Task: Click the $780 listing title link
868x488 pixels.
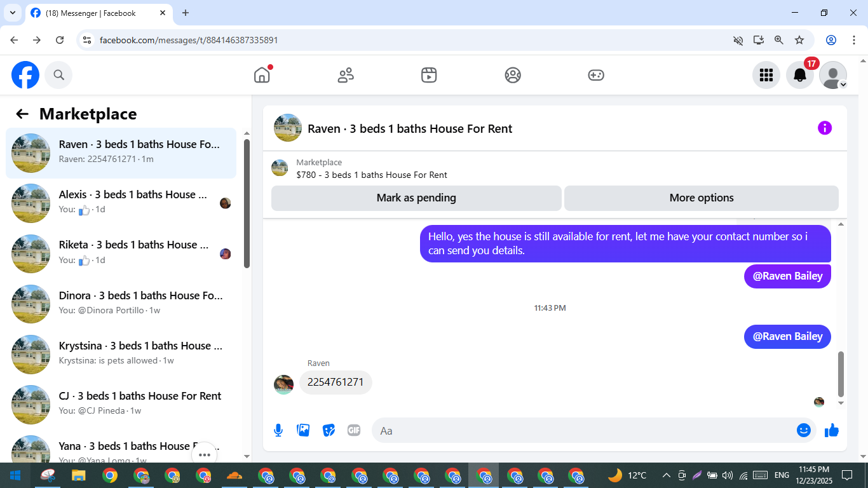Action: [372, 175]
